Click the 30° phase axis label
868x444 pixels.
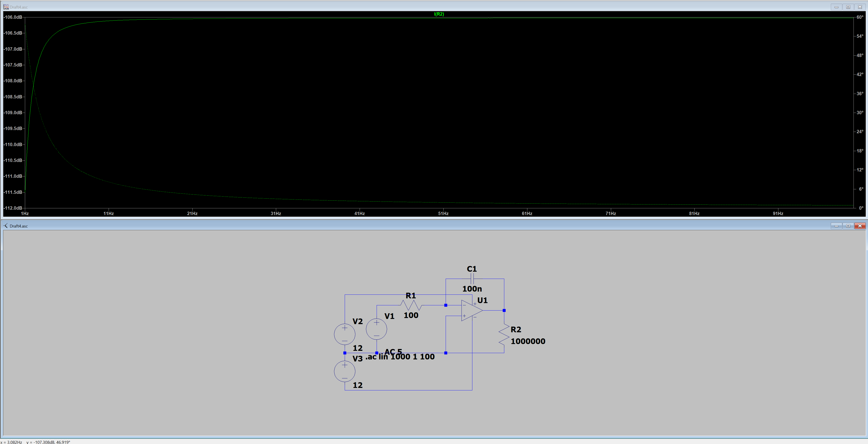click(860, 112)
